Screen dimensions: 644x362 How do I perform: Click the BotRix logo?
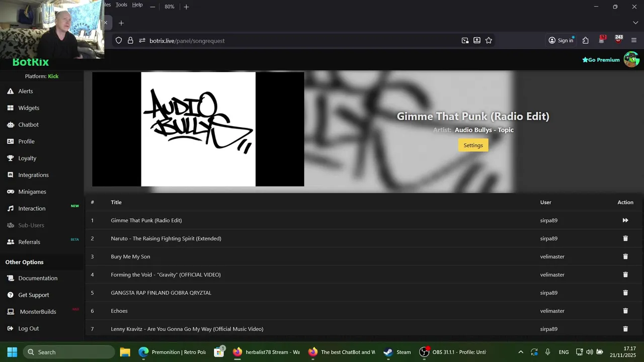click(30, 62)
